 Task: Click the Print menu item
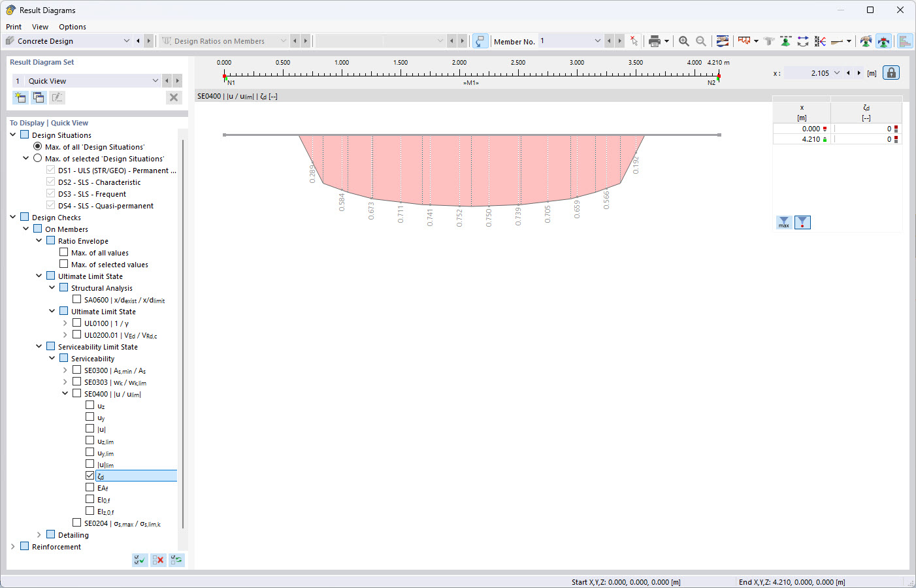pos(13,27)
